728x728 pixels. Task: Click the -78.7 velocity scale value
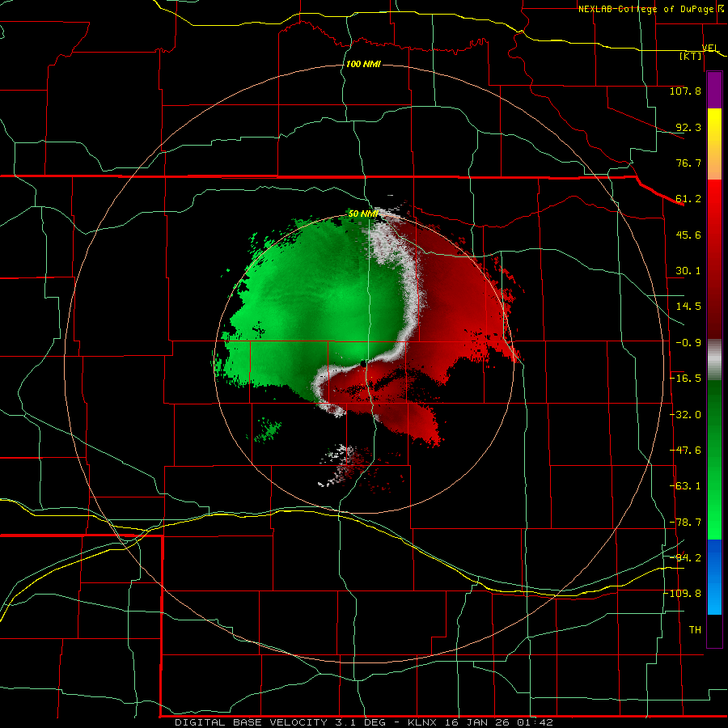pos(685,523)
